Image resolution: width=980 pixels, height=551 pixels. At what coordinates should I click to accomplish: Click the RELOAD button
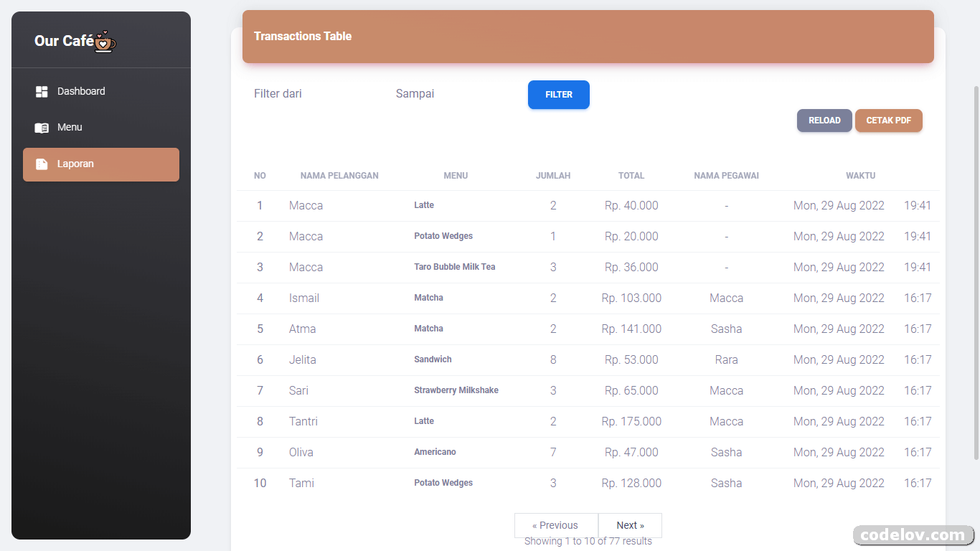[x=824, y=121]
